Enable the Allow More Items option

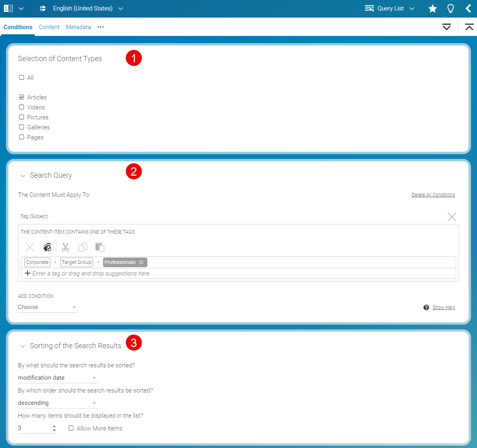71,428
